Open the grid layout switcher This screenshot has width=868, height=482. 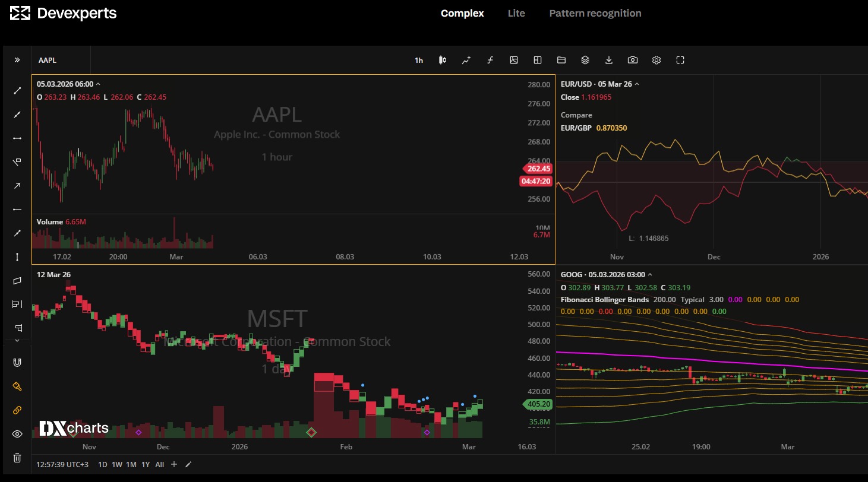click(x=537, y=60)
